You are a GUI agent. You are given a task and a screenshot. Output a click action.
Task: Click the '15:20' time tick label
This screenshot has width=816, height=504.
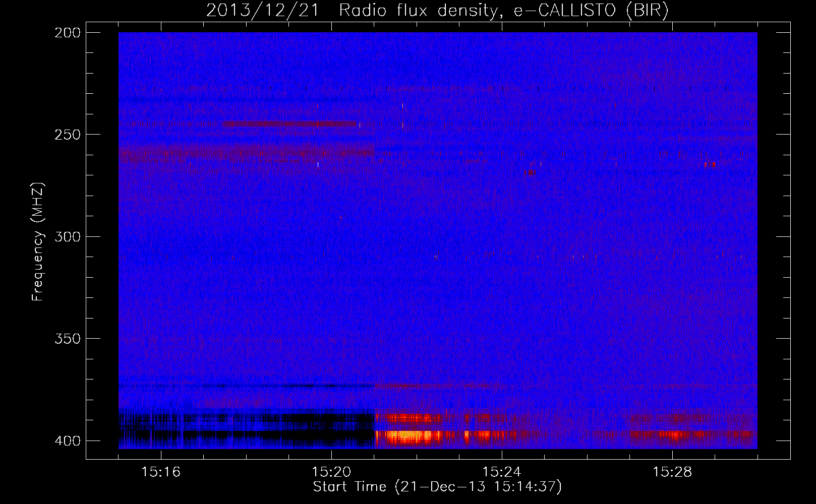click(x=331, y=472)
